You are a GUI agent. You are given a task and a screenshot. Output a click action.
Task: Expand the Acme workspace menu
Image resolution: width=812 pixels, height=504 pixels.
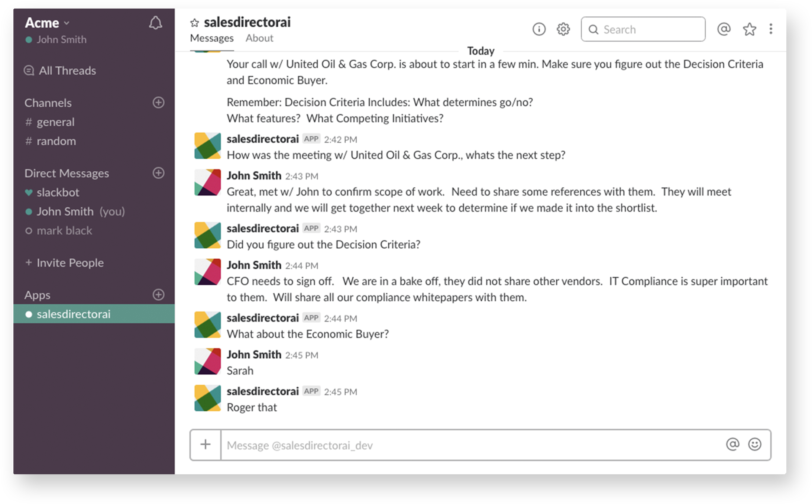[47, 23]
